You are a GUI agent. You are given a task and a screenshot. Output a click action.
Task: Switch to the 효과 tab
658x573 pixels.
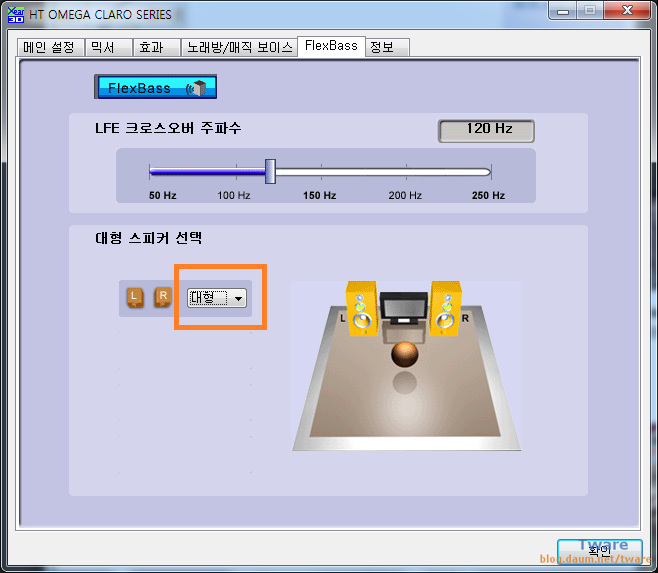point(157,47)
